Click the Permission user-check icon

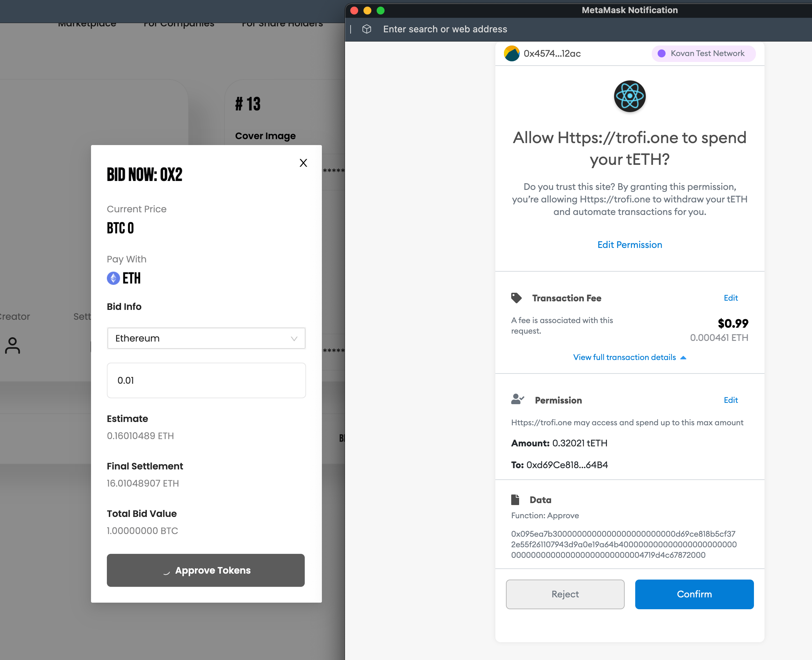517,400
